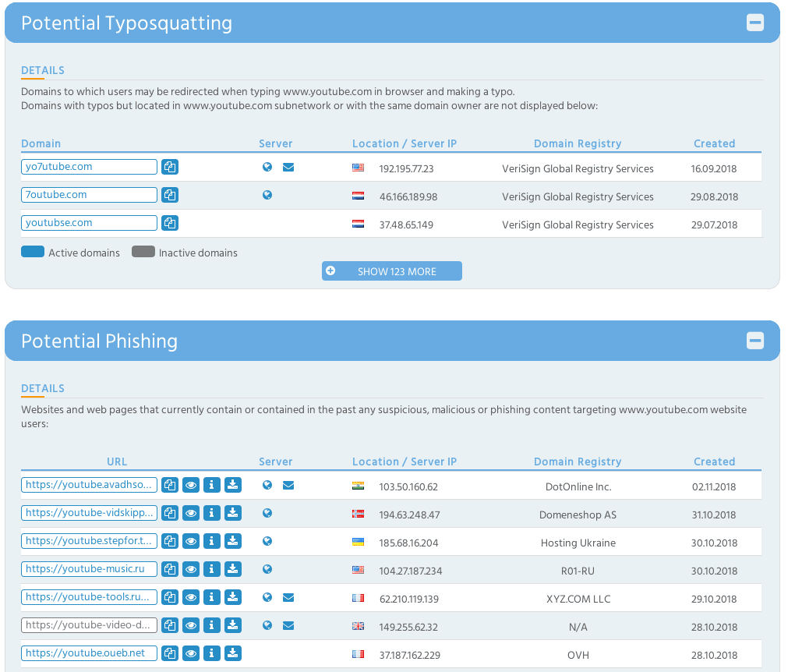Screen dimensions: 795x672
Task: Open info for youtube-tools.ru URL
Action: click(x=211, y=597)
